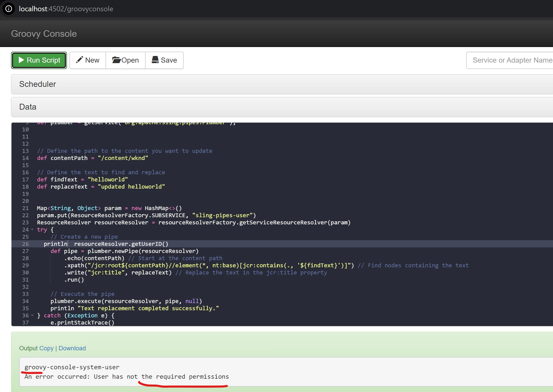Download the script output
Image resolution: width=553 pixels, height=392 pixels.
click(72, 348)
